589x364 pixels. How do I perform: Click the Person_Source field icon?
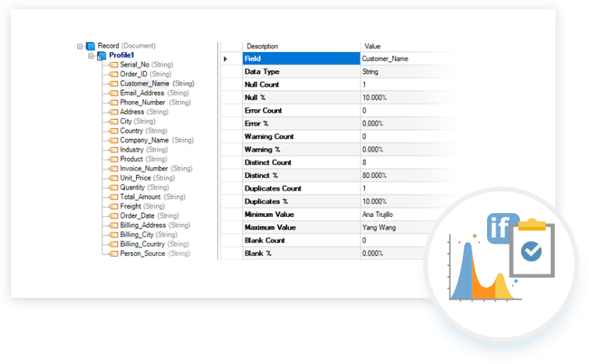113,254
